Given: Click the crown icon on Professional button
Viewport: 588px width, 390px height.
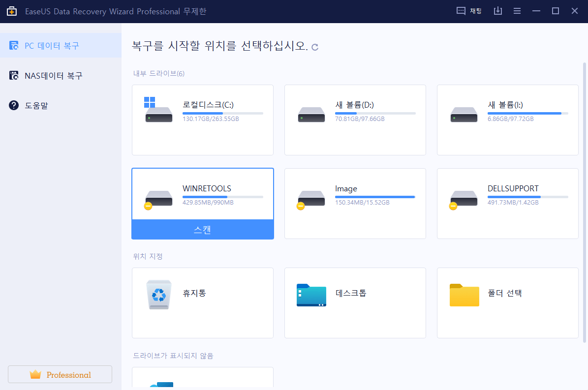Looking at the screenshot, I should tap(35, 374).
